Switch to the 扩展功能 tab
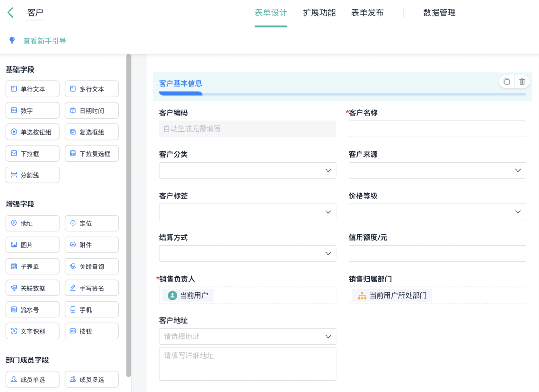 tap(319, 13)
